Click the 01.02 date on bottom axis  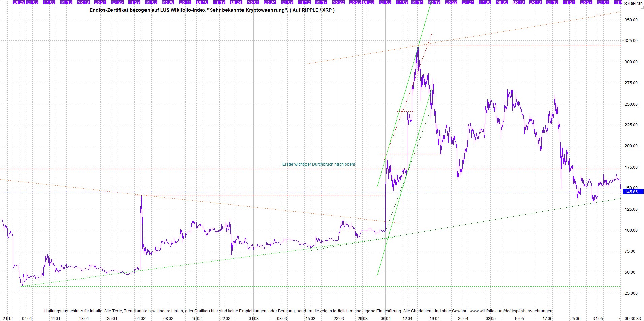(140, 318)
